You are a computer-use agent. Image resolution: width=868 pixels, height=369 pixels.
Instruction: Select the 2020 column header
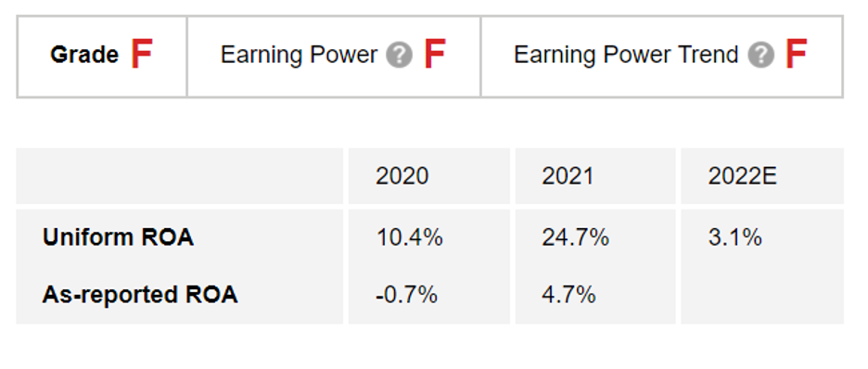(x=429, y=176)
